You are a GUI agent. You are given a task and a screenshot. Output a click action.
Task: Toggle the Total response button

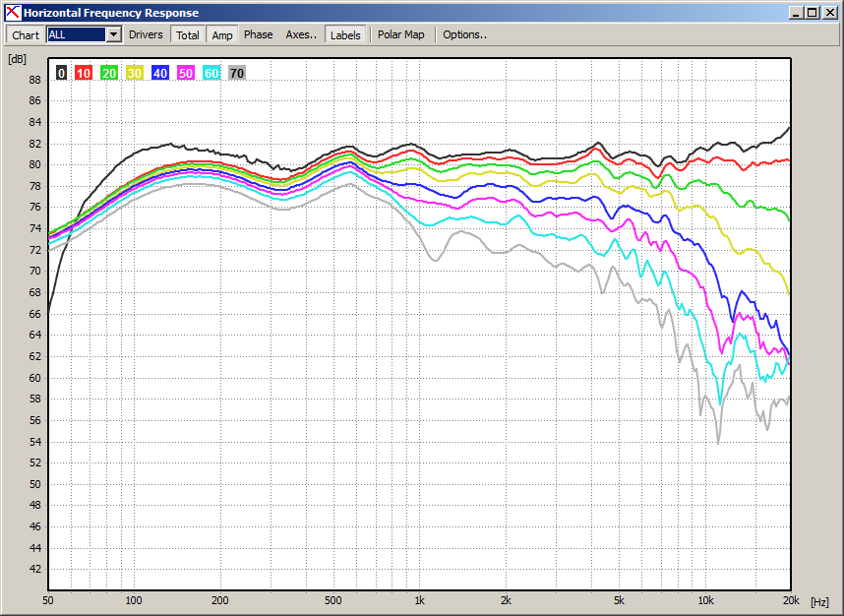tap(187, 35)
